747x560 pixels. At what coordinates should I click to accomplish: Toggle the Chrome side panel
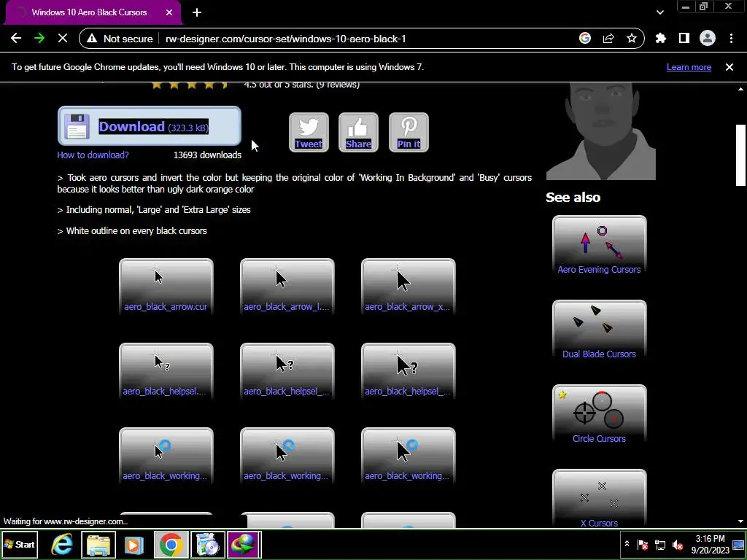[684, 39]
